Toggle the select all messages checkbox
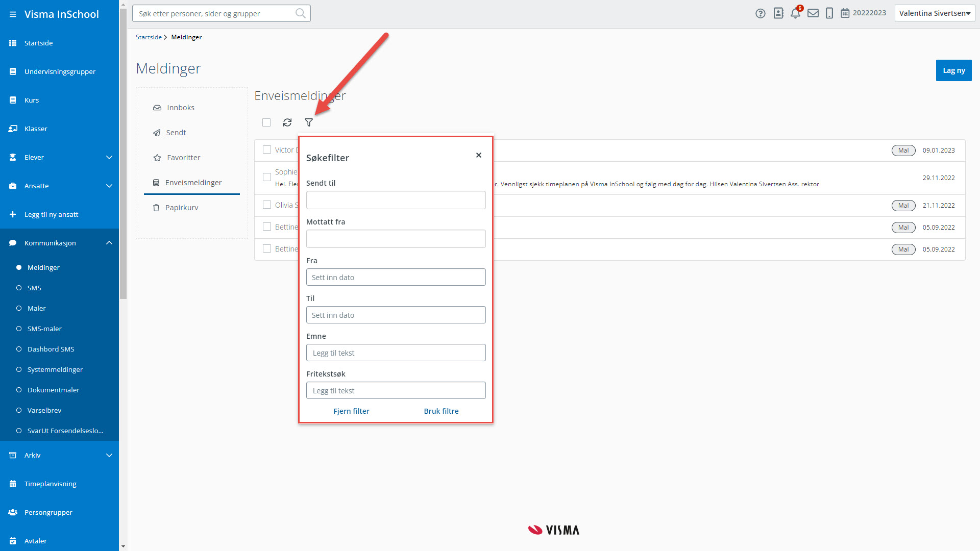Viewport: 980px width, 551px height. pyautogui.click(x=266, y=122)
